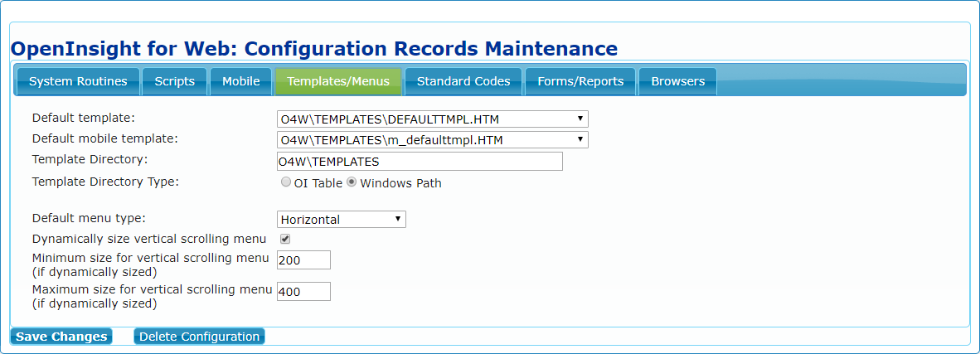The height and width of the screenshot is (354, 980).
Task: Click the Configuration Records Maintenance page heading
Action: (x=314, y=47)
